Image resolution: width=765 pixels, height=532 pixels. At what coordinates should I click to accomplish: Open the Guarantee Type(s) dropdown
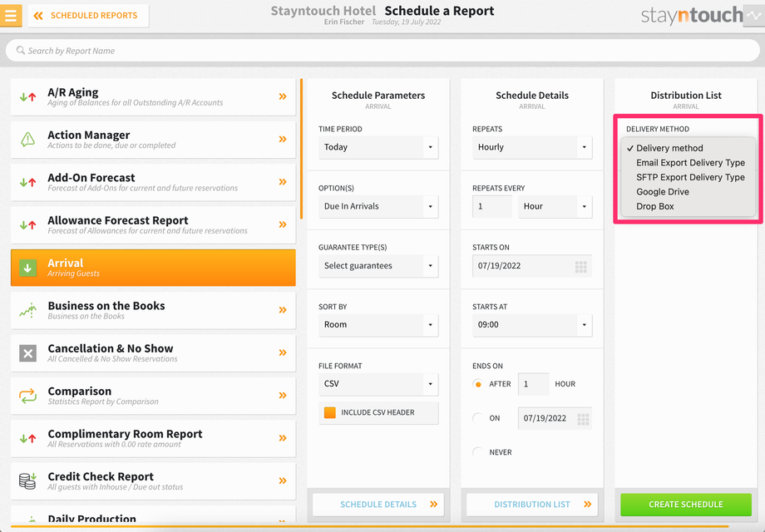point(378,266)
